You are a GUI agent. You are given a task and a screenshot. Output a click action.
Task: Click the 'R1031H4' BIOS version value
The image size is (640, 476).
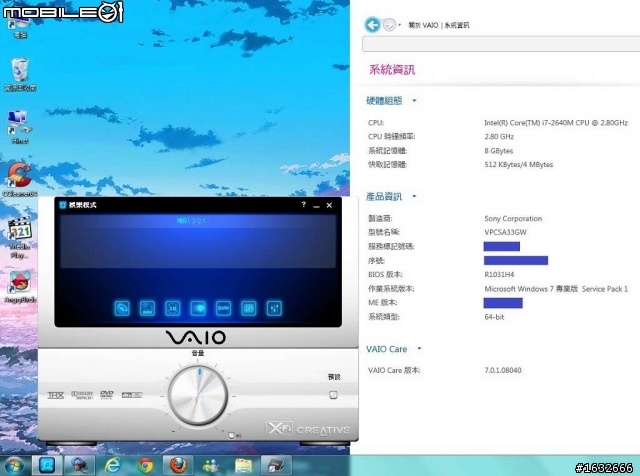499,274
